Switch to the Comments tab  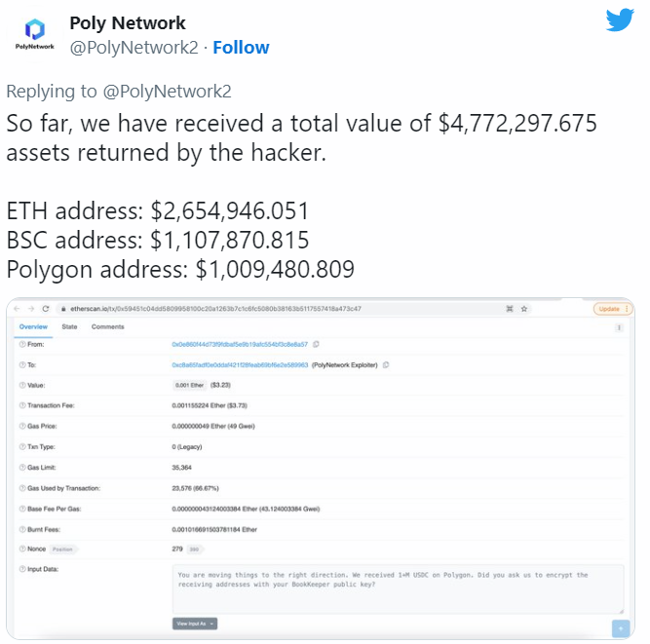107,326
